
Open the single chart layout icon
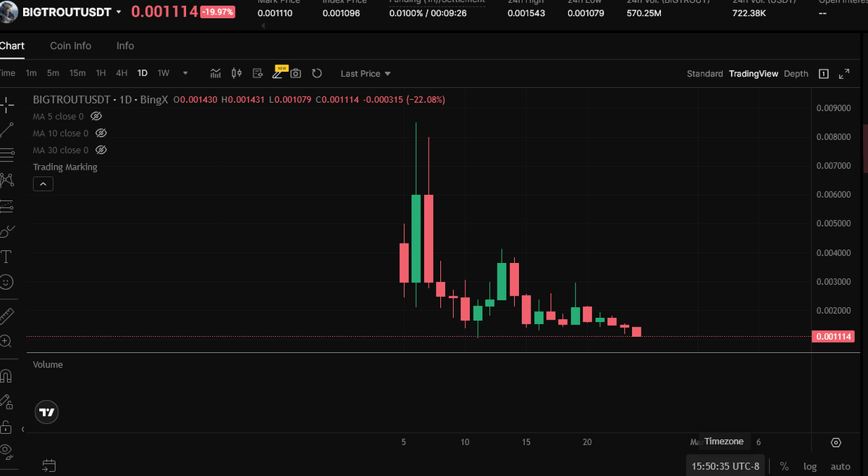click(824, 74)
